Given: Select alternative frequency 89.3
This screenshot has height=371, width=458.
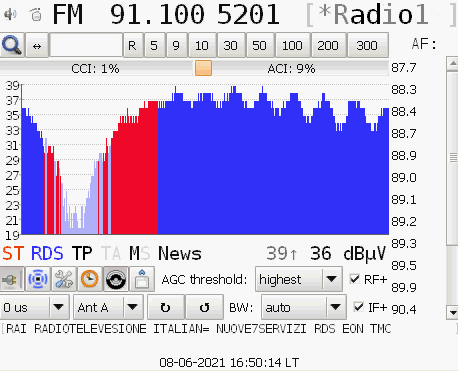Looking at the screenshot, I should pyautogui.click(x=404, y=244).
